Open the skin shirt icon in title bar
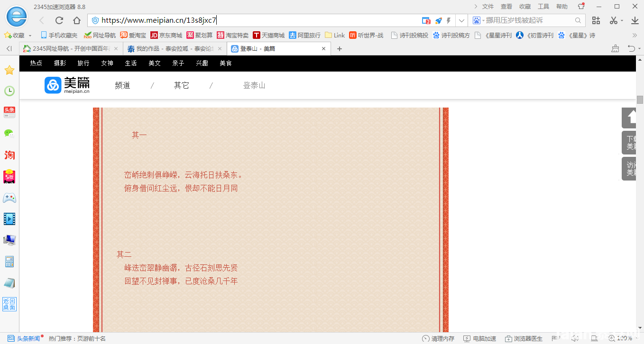Image resolution: width=644 pixels, height=344 pixels. 581,6
